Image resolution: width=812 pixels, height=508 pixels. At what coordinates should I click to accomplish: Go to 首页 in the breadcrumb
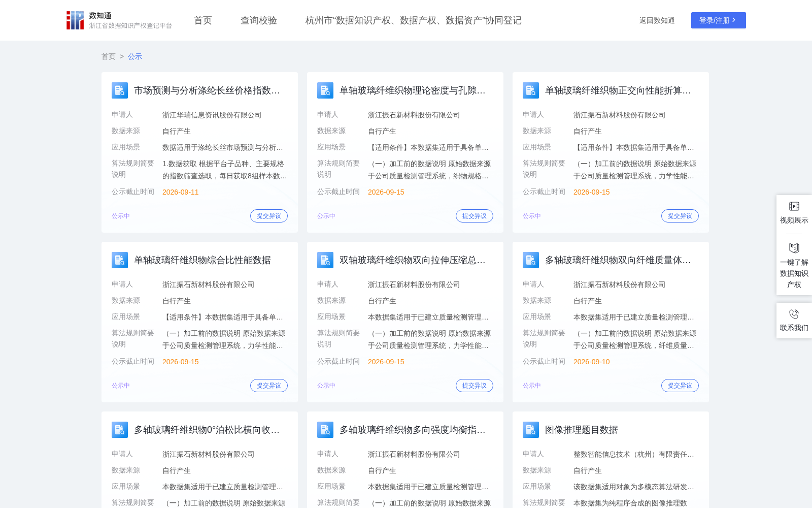109,56
